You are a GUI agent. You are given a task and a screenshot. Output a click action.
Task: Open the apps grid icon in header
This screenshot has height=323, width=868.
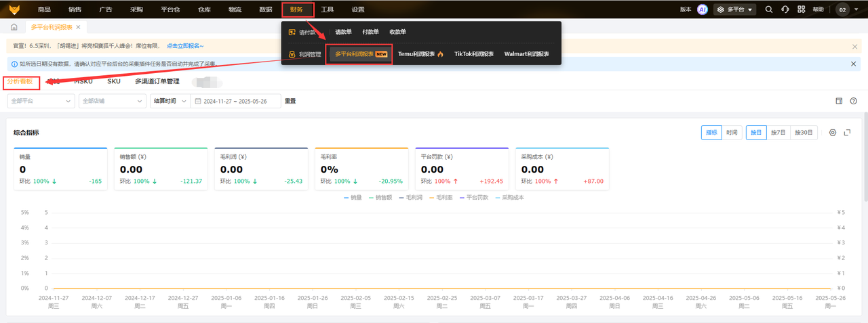tap(801, 9)
